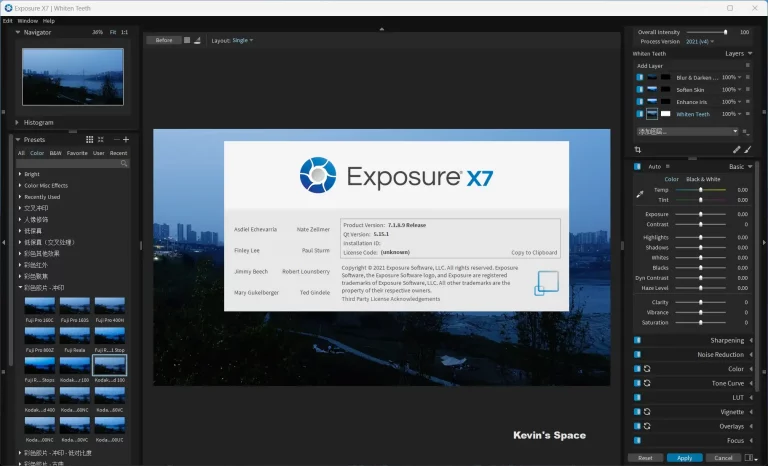
Task: Open menu icon for Blur & Darken layer
Action: [747, 77]
